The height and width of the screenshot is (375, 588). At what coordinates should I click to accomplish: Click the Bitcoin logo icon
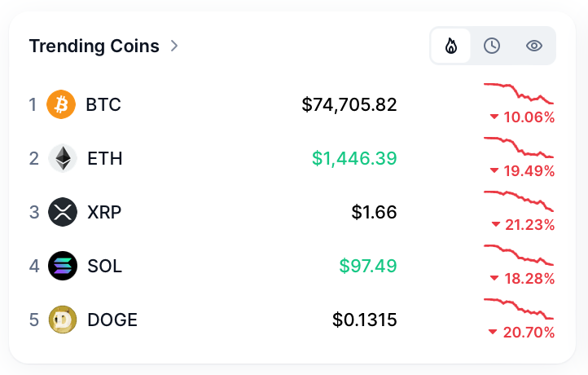coord(62,104)
